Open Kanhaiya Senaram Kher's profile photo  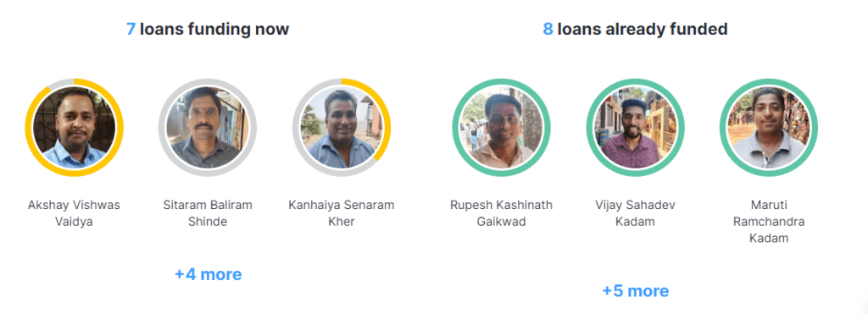click(342, 128)
